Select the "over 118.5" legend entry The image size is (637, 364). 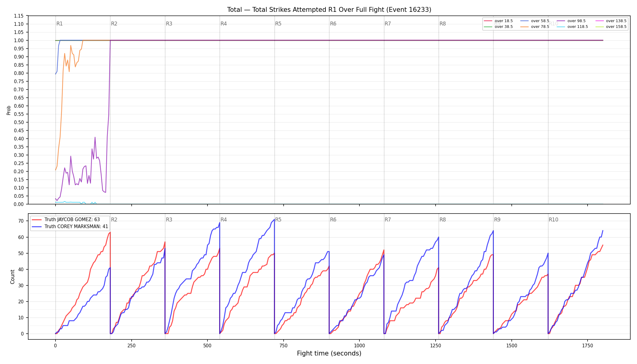point(572,27)
